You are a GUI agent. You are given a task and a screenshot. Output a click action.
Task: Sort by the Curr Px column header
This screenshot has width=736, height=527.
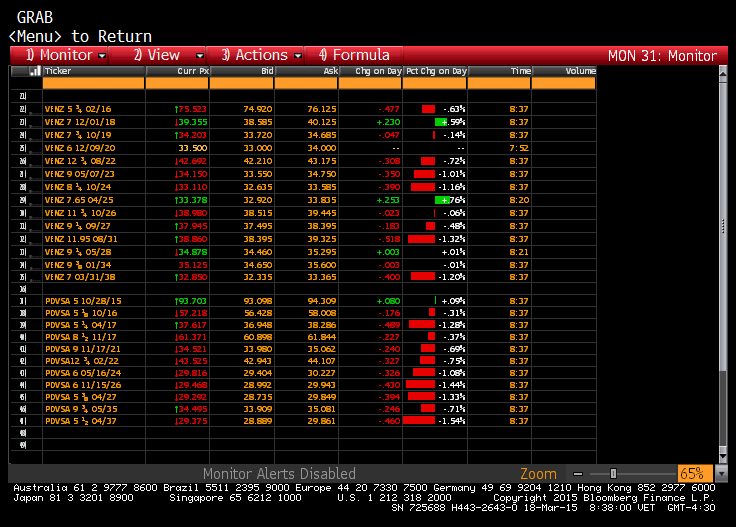pyautogui.click(x=177, y=71)
